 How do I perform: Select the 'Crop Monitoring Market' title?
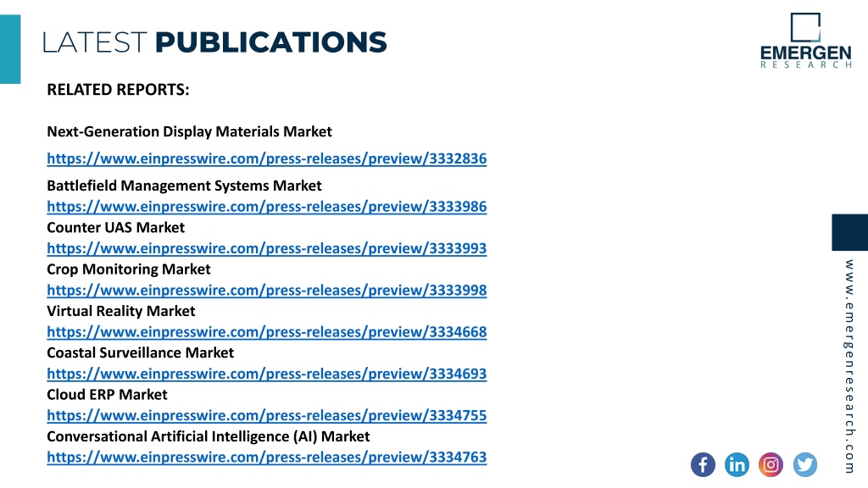click(x=129, y=269)
